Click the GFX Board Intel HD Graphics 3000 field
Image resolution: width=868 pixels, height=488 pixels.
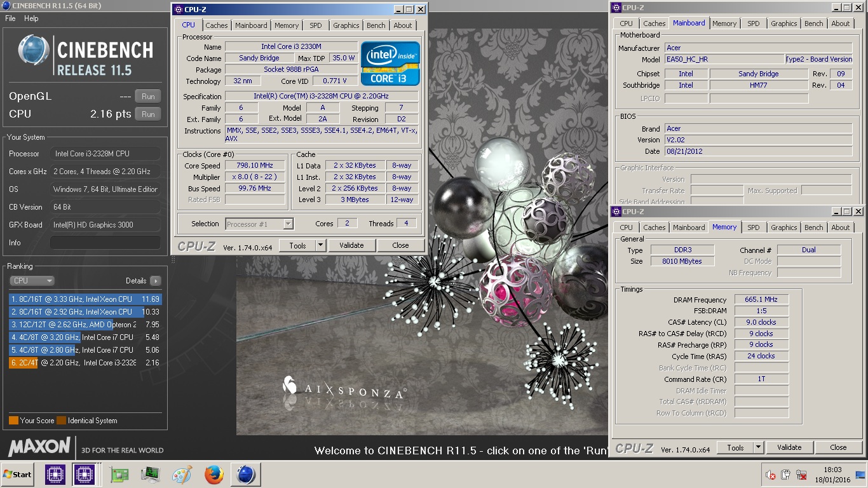click(105, 225)
